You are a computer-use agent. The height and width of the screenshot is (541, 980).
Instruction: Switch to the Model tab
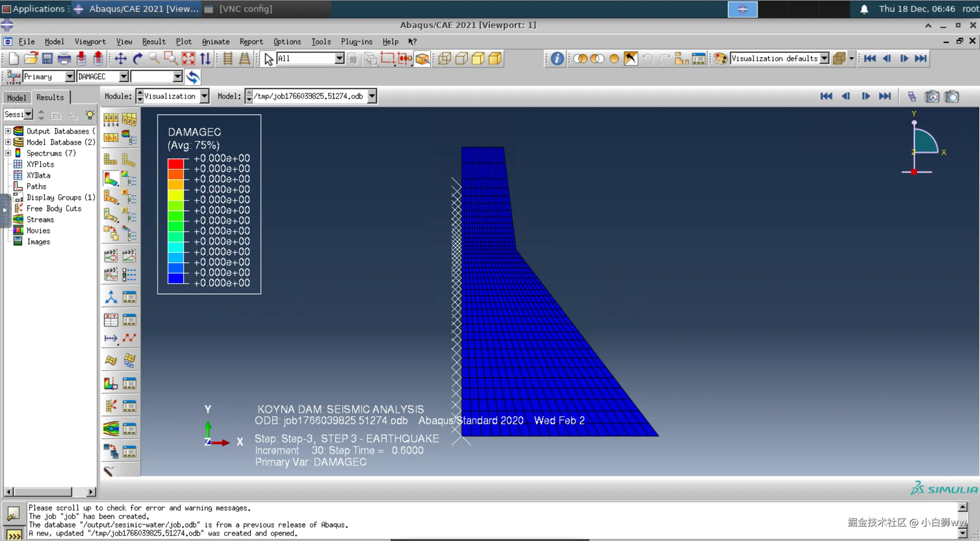[x=17, y=97]
